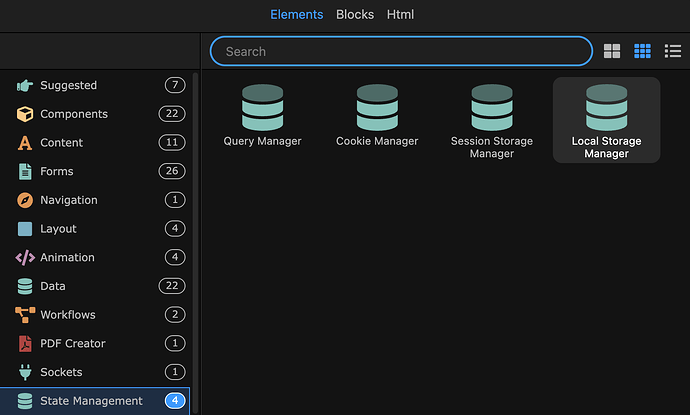690x415 pixels.
Task: Switch to list view
Action: (673, 51)
